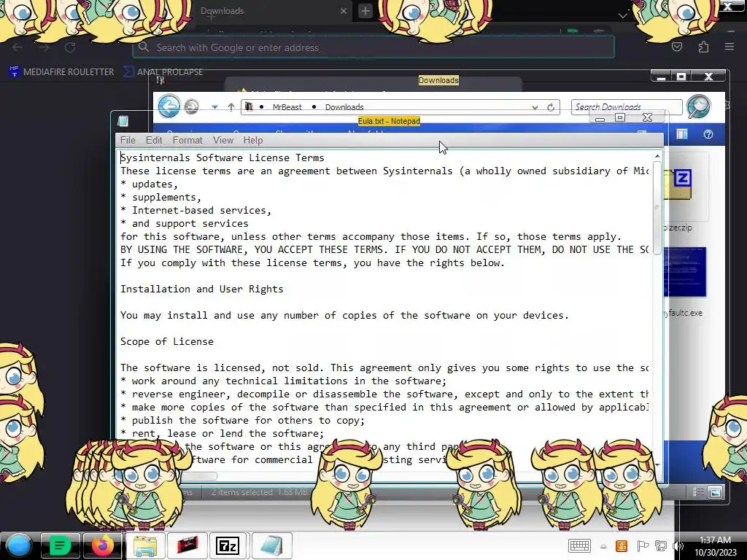This screenshot has width=747, height=560.
Task: Select the Downloads browser tab
Action: click(271, 10)
